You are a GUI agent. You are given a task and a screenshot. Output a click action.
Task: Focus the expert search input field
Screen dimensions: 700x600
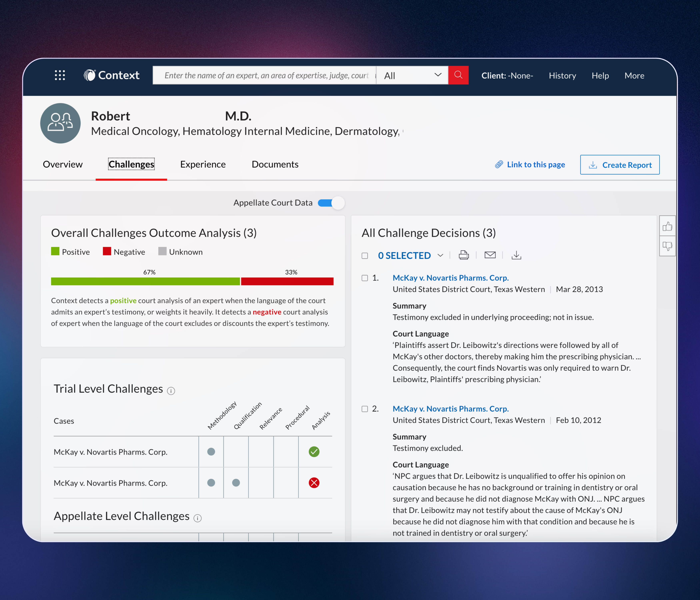[x=265, y=75]
